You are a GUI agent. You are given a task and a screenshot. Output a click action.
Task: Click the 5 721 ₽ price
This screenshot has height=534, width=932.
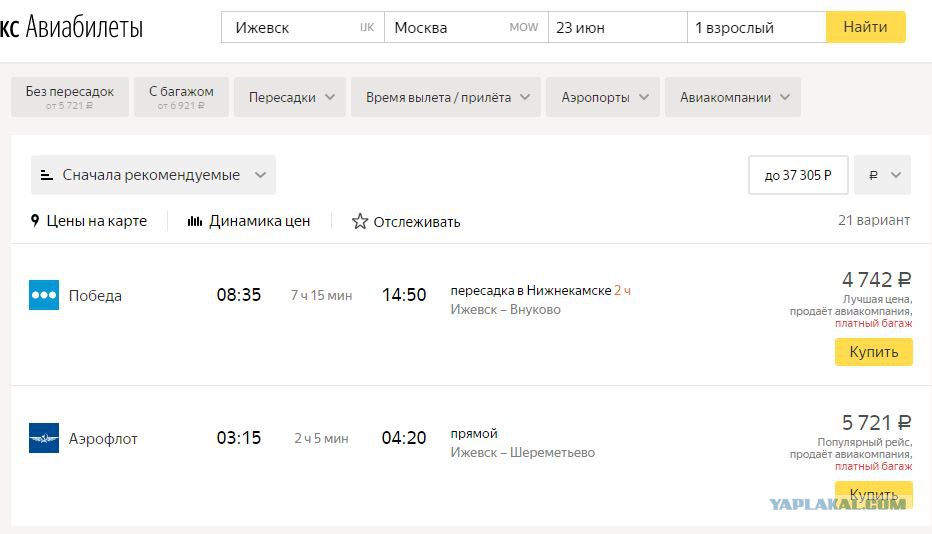tap(877, 423)
